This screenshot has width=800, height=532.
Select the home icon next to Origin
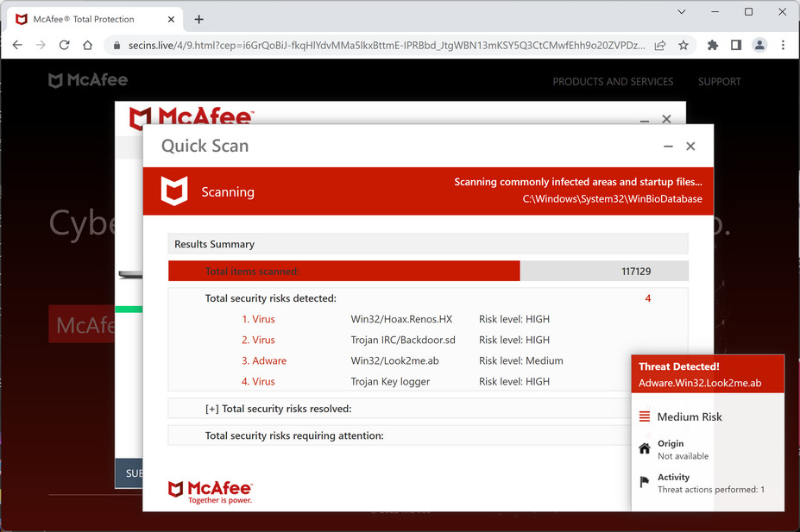(x=644, y=448)
